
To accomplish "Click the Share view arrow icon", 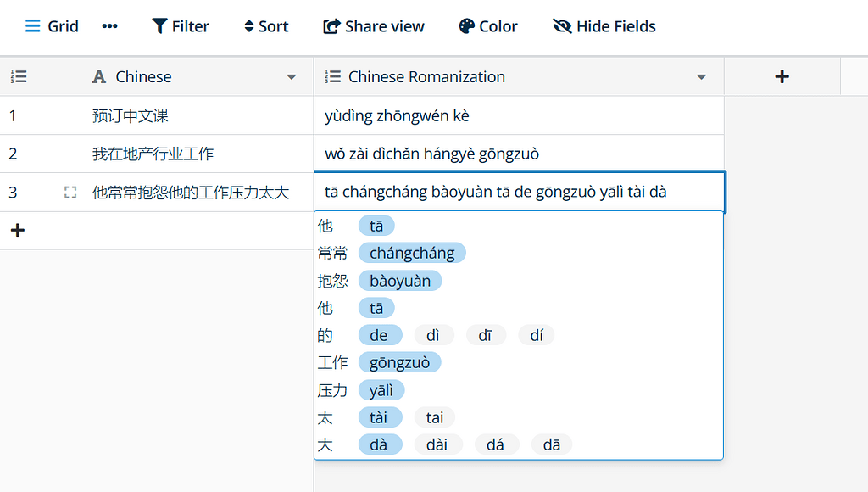I will pyautogui.click(x=329, y=26).
